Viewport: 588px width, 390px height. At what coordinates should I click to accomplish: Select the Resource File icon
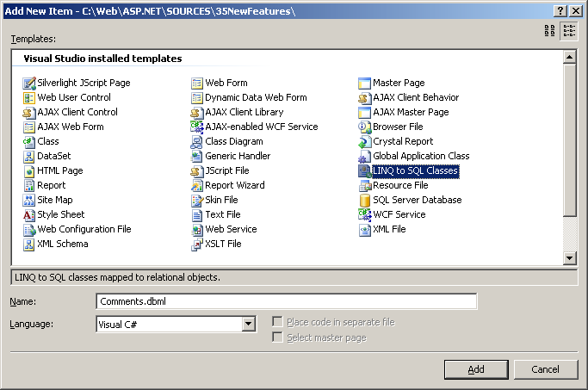coord(364,185)
